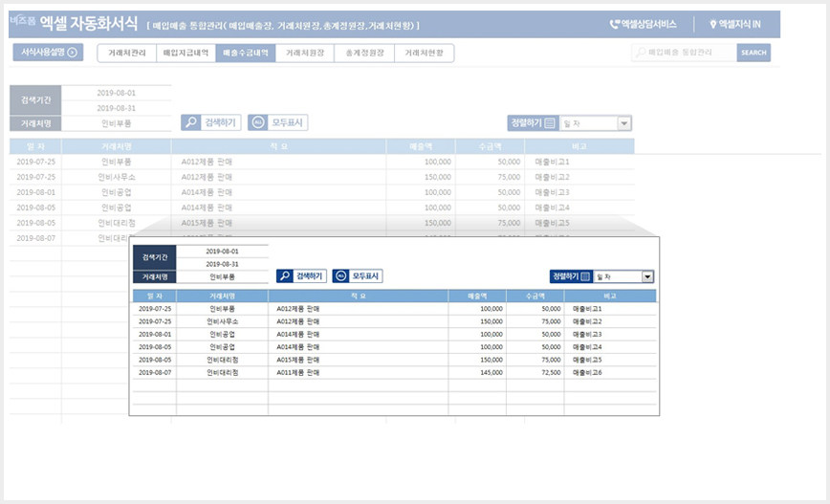Select 매출비고3 cell in enlarged panel

[610, 334]
